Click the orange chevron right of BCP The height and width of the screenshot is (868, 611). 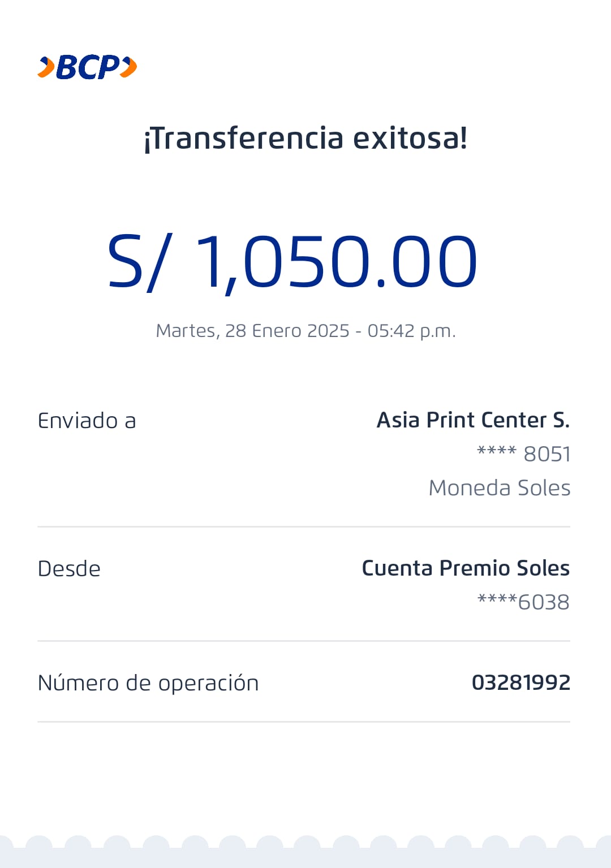[130, 67]
